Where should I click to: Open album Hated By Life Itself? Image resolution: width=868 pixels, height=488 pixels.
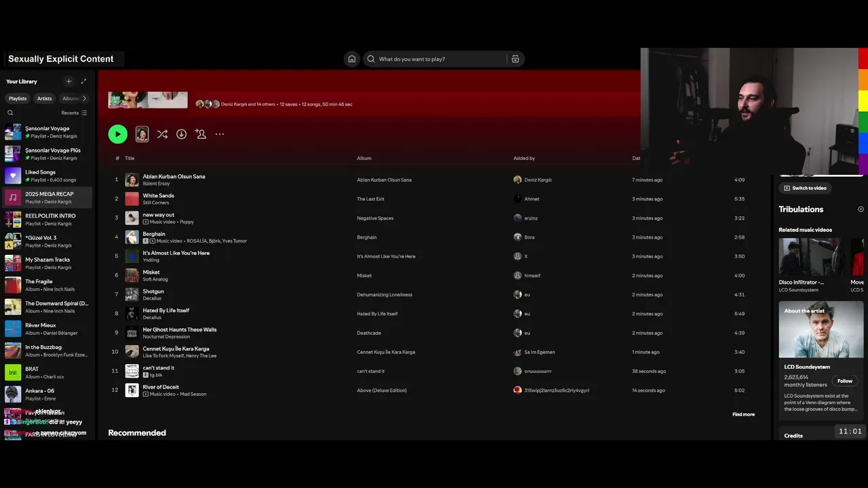377,314
